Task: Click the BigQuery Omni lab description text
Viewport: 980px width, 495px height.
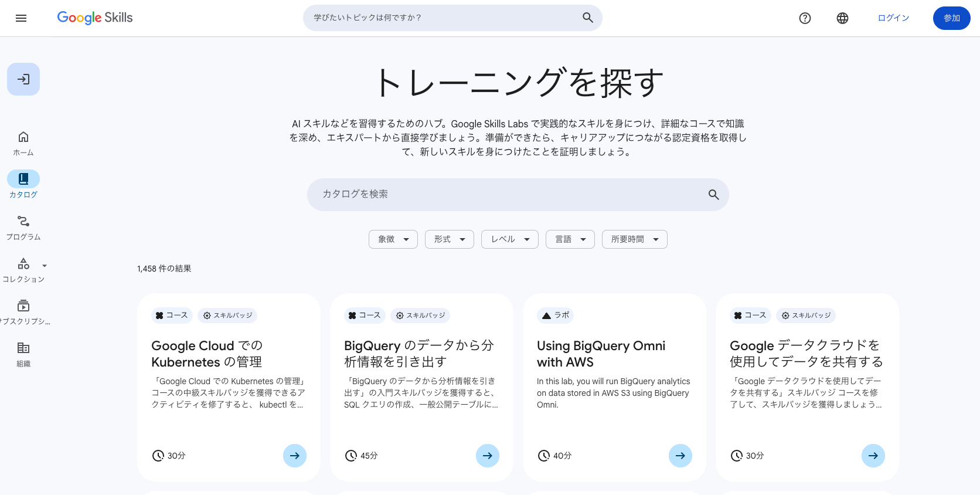Action: [614, 393]
